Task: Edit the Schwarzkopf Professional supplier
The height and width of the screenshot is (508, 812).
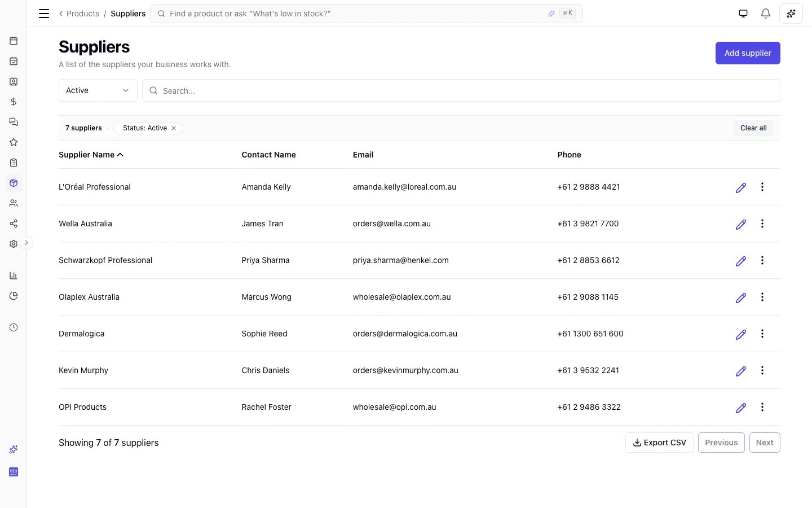Action: click(741, 261)
